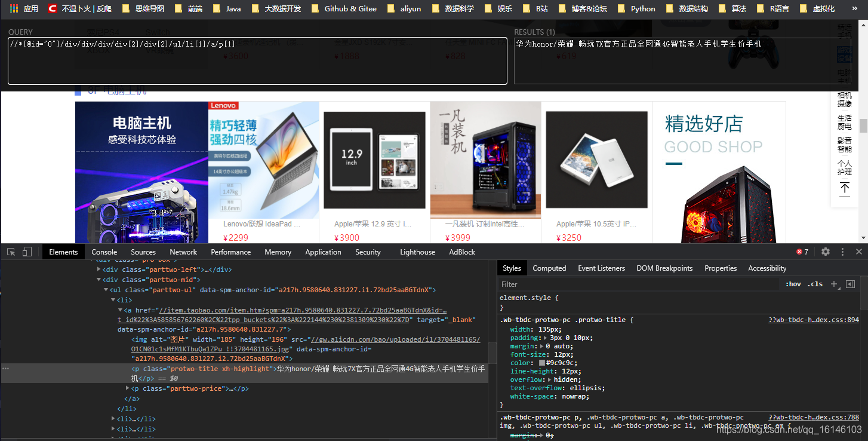Expand the padding shorthand property
Screen dimensions: 868x441
(x=546, y=338)
